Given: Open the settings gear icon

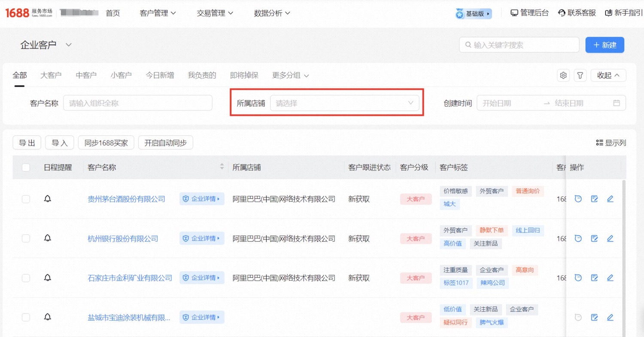Looking at the screenshot, I should (x=563, y=76).
